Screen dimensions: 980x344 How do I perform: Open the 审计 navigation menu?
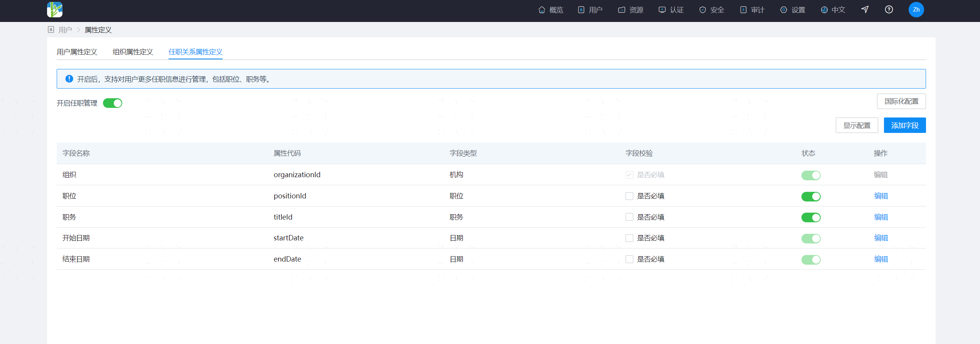tap(752, 10)
